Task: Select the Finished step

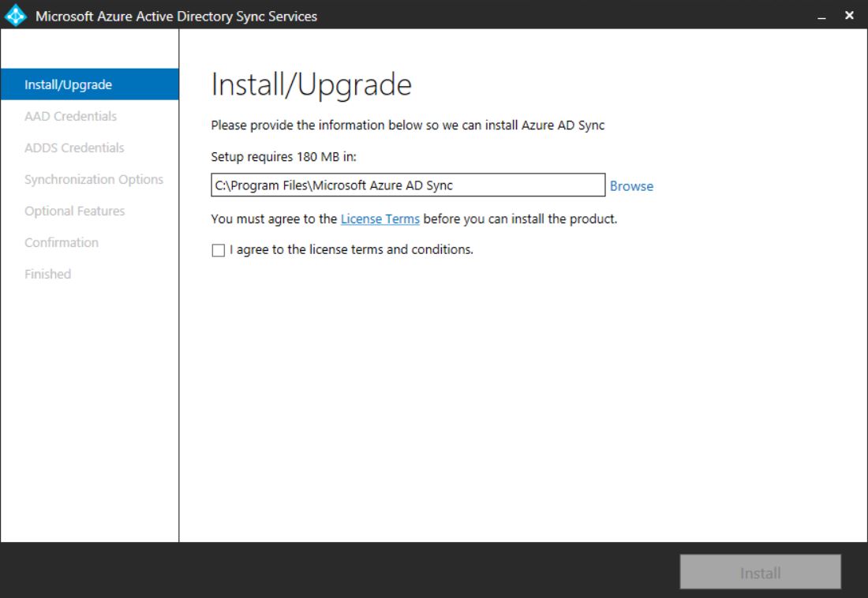Action: coord(47,274)
